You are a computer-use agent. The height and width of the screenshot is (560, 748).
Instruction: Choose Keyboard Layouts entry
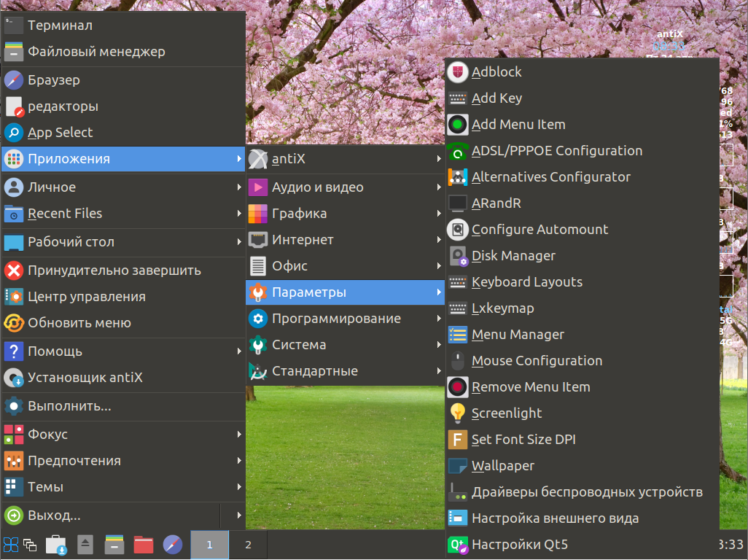[582, 282]
